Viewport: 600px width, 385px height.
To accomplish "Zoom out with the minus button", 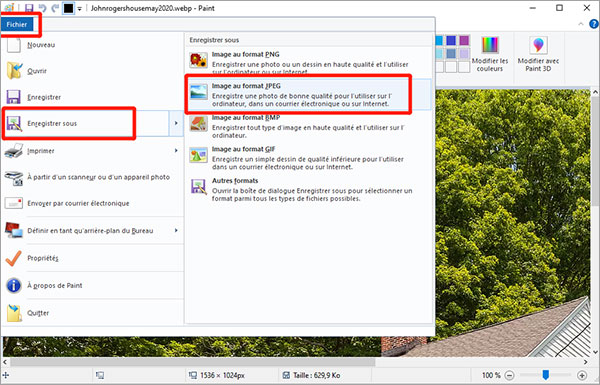I will click(509, 375).
